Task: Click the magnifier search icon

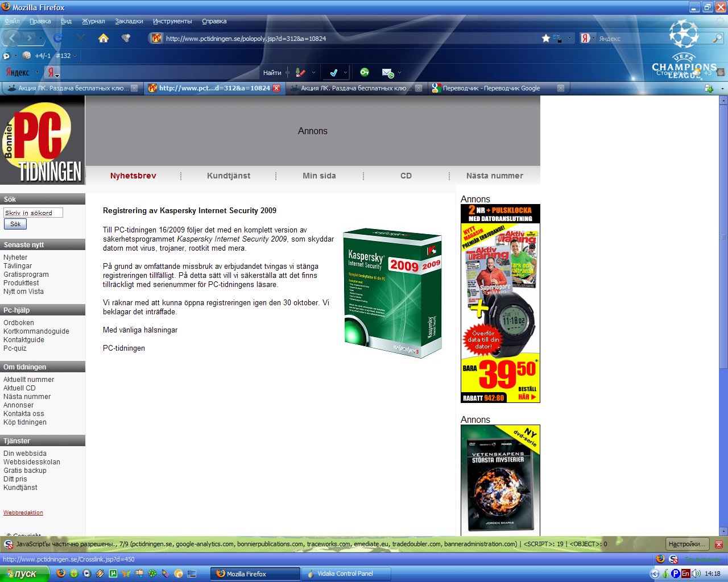Action: pyautogui.click(x=718, y=38)
